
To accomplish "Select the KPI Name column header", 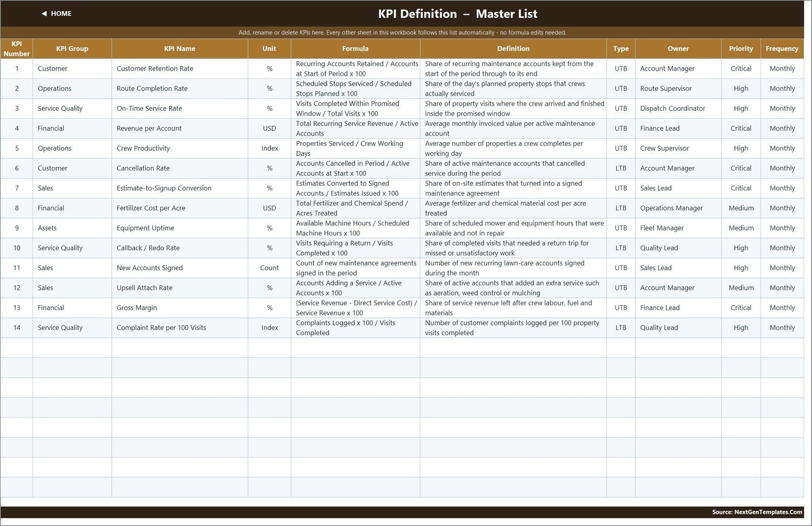I will [x=180, y=49].
